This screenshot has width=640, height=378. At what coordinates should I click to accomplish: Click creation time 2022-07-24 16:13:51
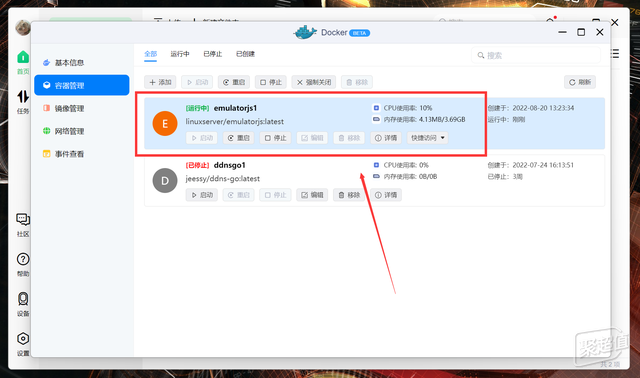pos(543,165)
